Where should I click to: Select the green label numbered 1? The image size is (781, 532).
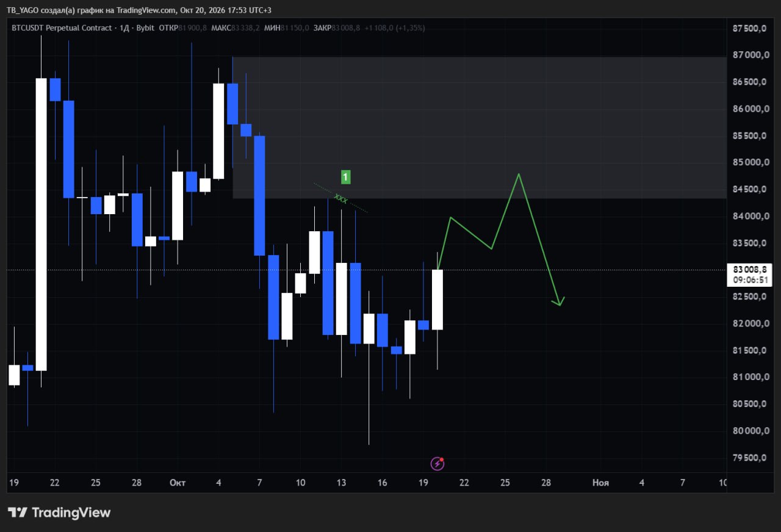pyautogui.click(x=345, y=178)
